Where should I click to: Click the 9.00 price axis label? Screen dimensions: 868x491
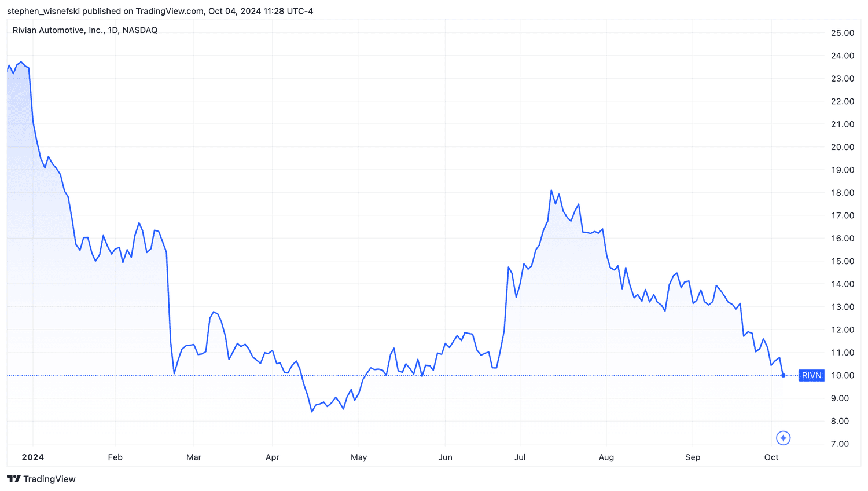840,398
